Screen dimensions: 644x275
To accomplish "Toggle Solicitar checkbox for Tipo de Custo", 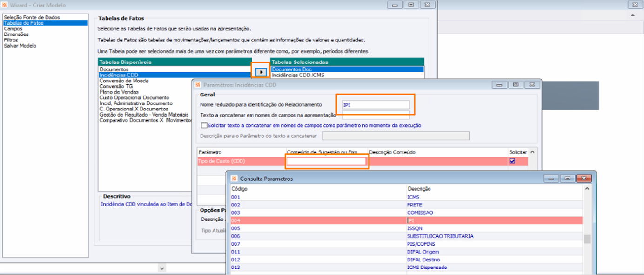I will (x=512, y=161).
